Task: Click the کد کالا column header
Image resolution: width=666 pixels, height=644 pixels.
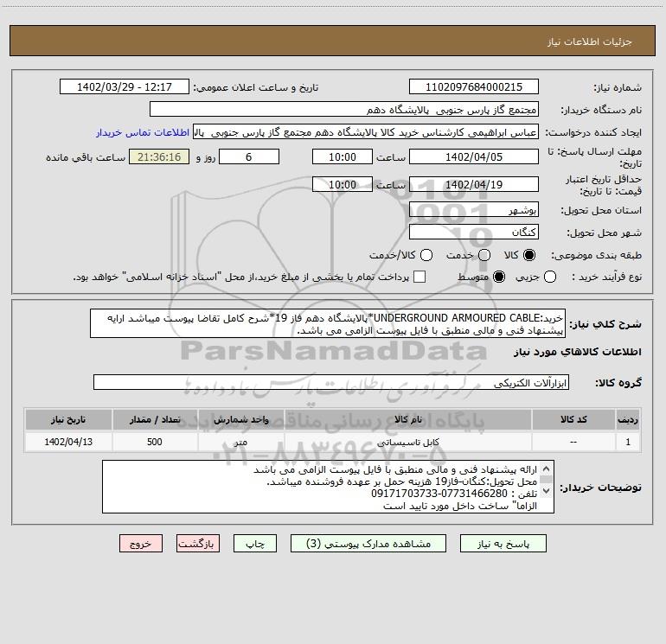Action: [x=573, y=419]
